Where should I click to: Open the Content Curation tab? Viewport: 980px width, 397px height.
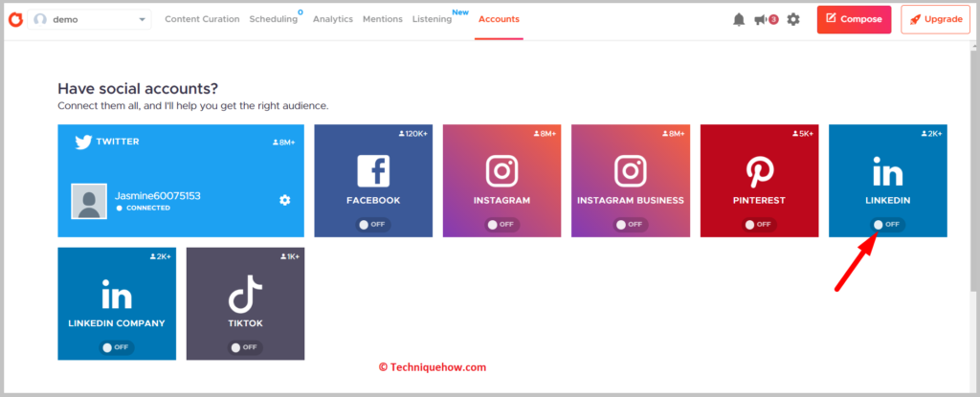(x=202, y=19)
